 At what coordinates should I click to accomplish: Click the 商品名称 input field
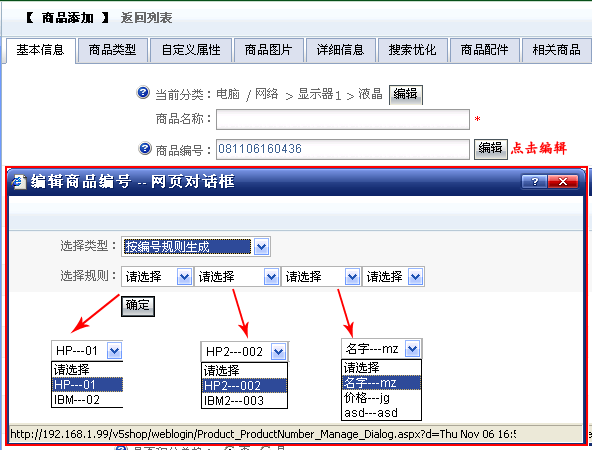(x=342, y=119)
